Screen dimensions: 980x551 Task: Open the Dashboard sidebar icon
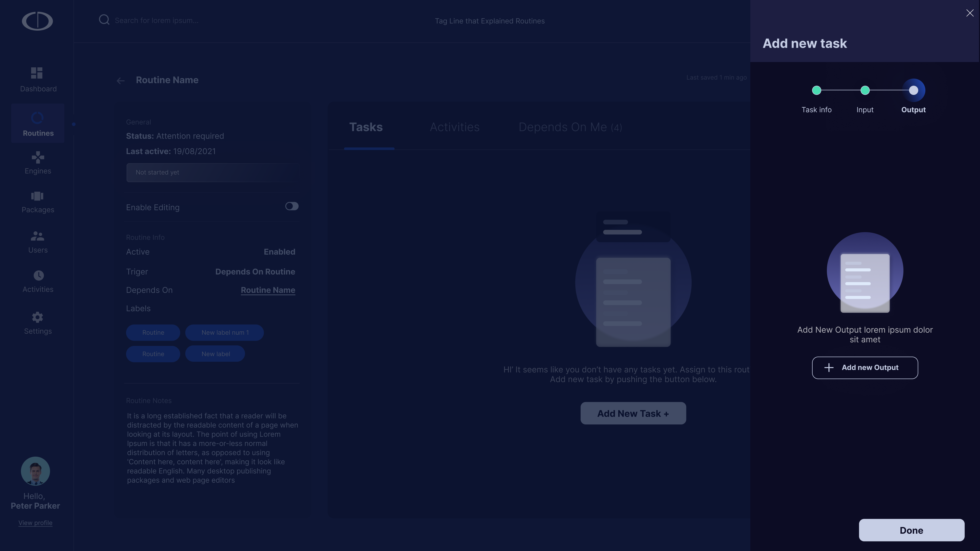point(37,73)
